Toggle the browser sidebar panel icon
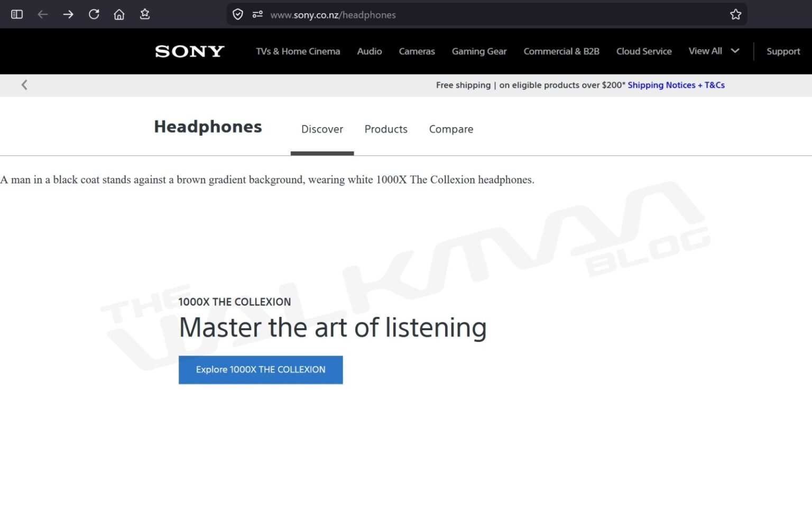812x508 pixels. click(17, 14)
